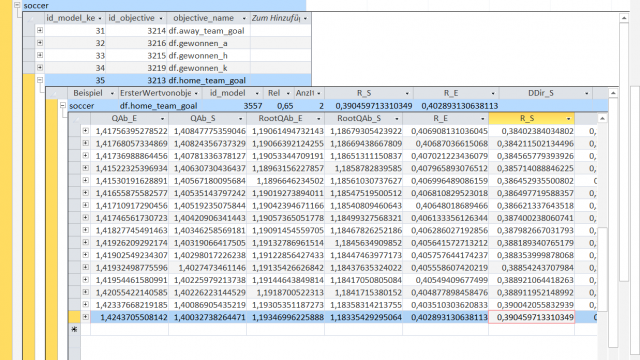Open objective_name column filter dropdown

(x=244, y=18)
